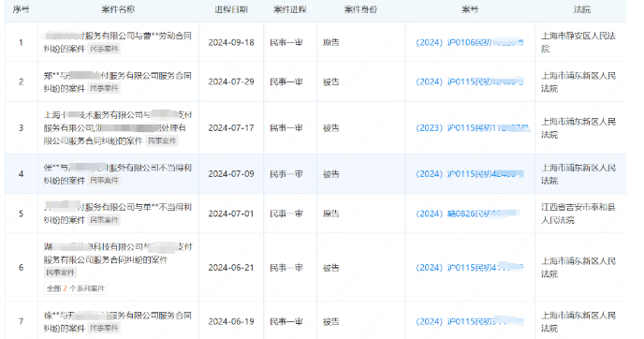Click the 进程日期 column header
The width and height of the screenshot is (644, 339).
[x=231, y=9]
